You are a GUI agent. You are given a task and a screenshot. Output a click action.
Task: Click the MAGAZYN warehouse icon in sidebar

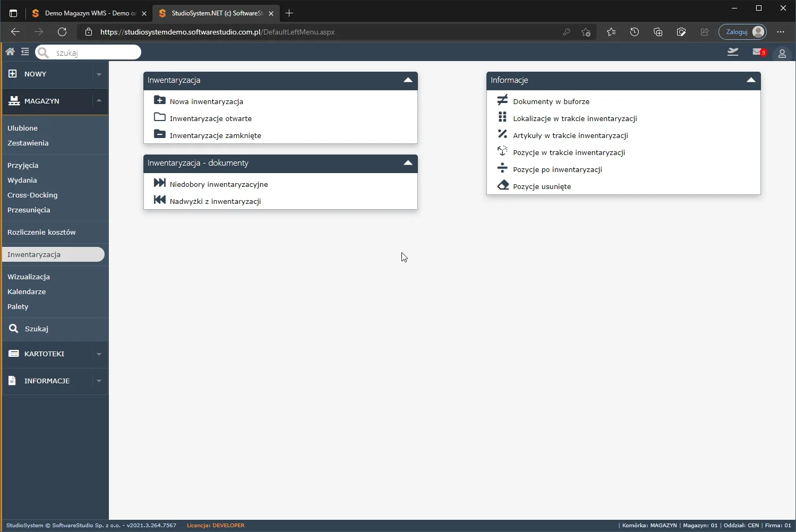tap(14, 100)
